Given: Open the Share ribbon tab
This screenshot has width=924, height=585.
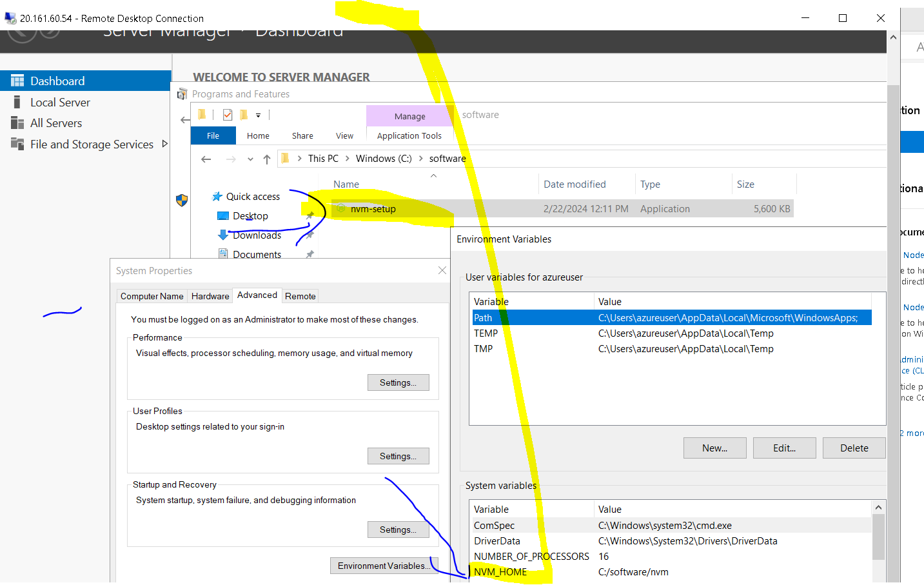Looking at the screenshot, I should pyautogui.click(x=302, y=135).
